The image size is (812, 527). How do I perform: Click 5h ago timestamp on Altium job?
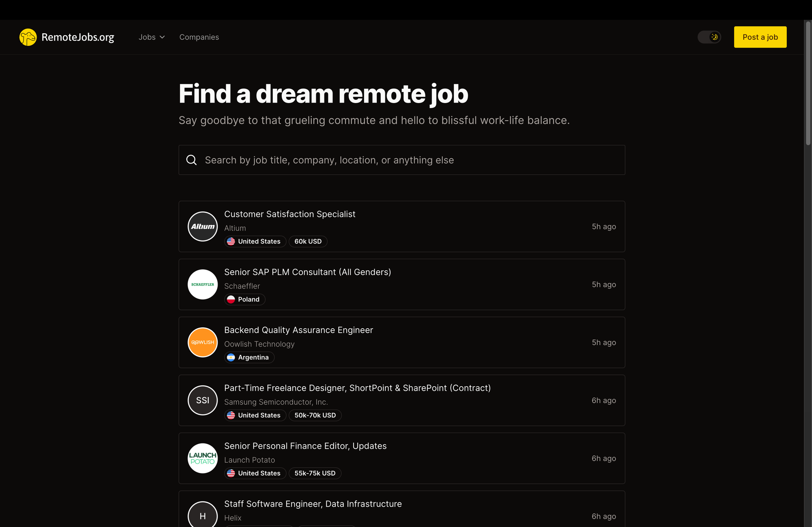click(x=604, y=227)
